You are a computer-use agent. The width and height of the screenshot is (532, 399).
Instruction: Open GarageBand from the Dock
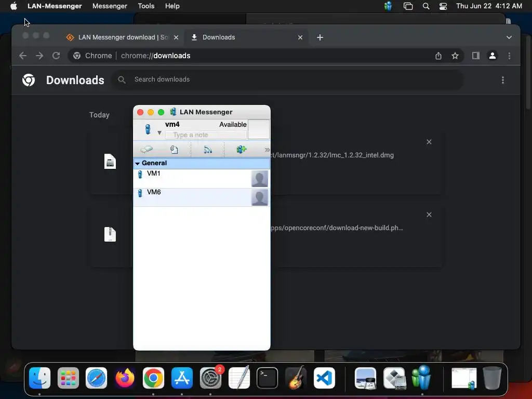(296, 377)
